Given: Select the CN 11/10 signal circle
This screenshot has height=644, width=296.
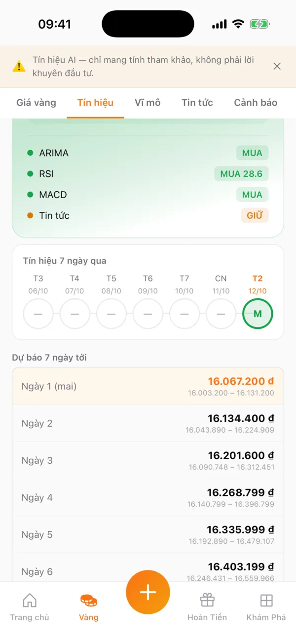Looking at the screenshot, I should coord(221,314).
